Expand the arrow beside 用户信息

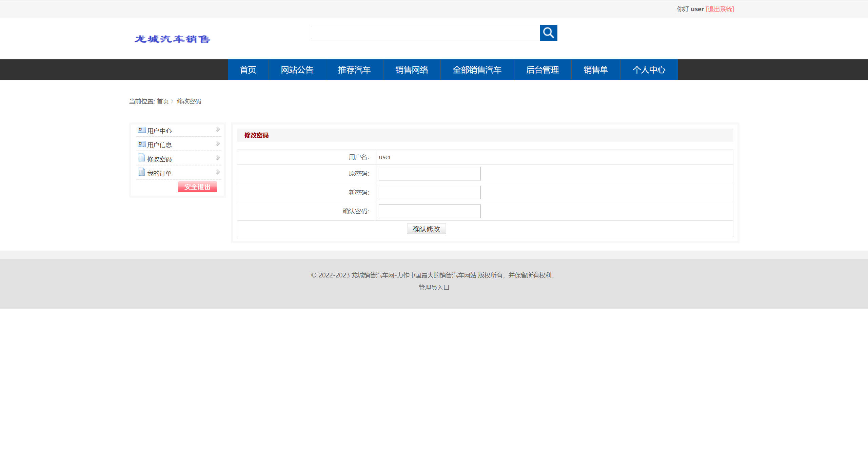pos(217,144)
